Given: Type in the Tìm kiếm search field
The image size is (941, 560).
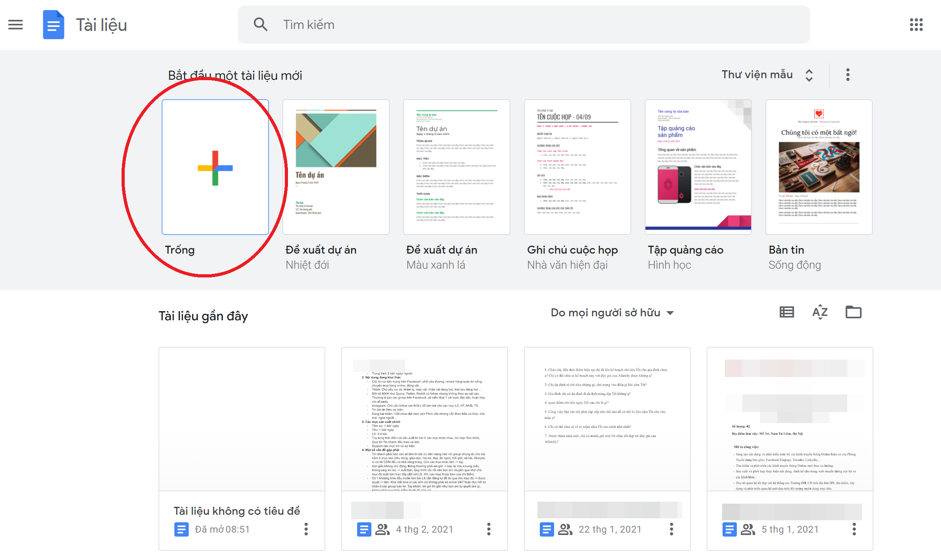Looking at the screenshot, I should [x=516, y=25].
